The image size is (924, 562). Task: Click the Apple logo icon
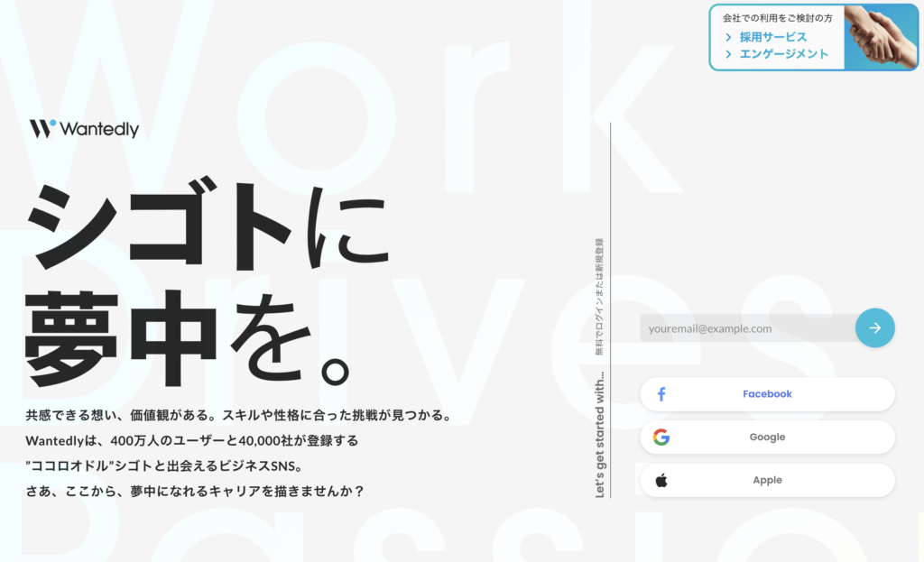(661, 481)
